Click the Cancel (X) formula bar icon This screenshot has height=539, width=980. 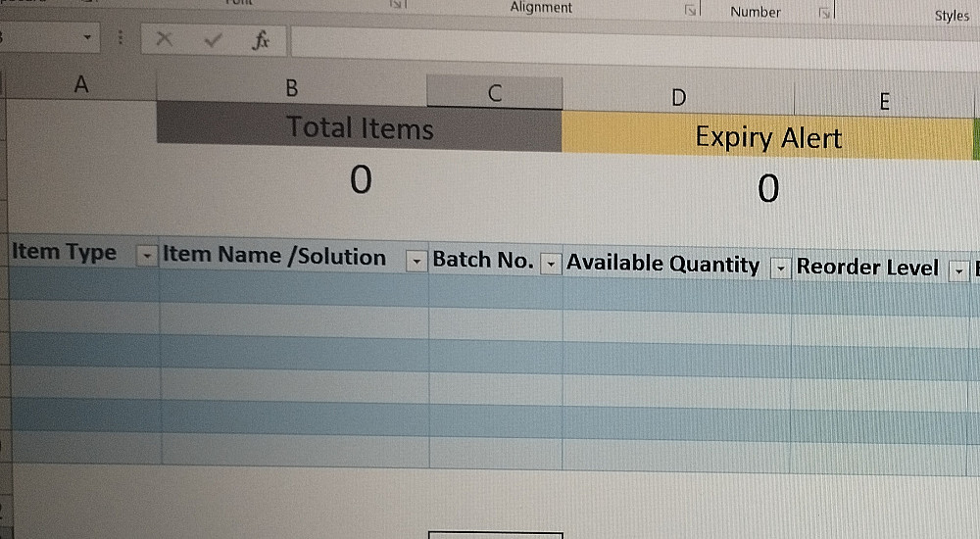click(x=164, y=39)
